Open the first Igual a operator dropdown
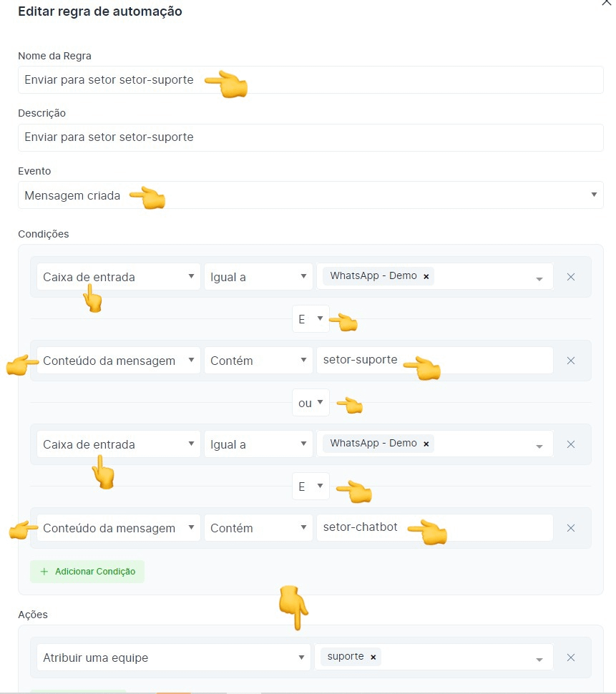This screenshot has height=694, width=616. pyautogui.click(x=258, y=277)
